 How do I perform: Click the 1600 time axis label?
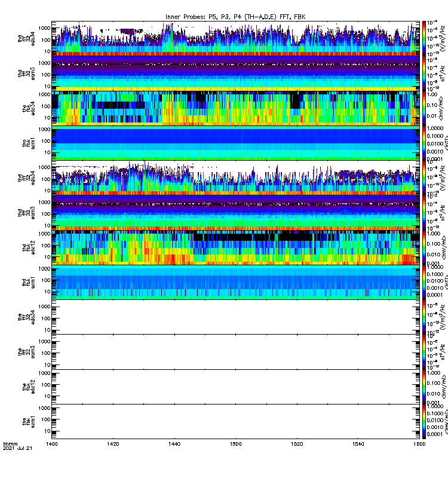point(419,444)
